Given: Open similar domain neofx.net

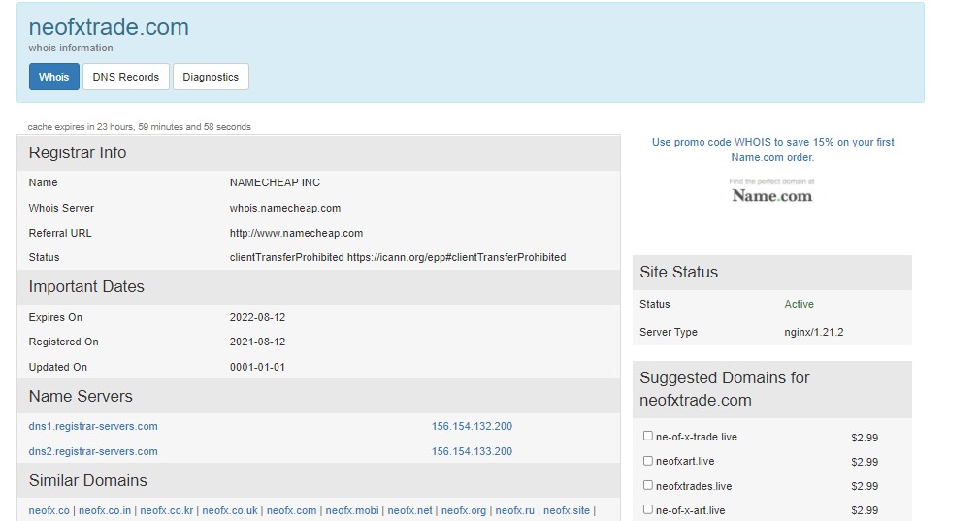Looking at the screenshot, I should coord(410,510).
